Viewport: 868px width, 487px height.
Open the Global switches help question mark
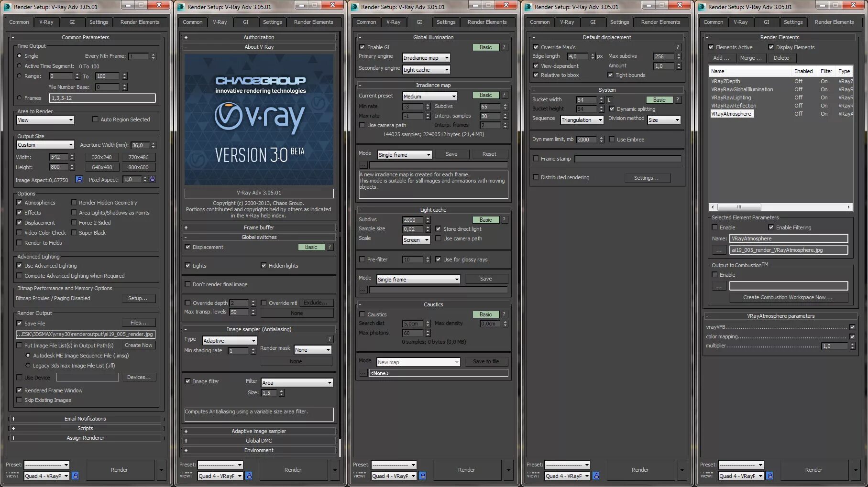[x=330, y=247]
